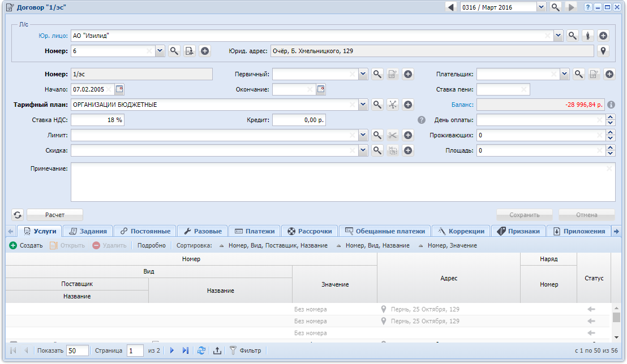Expand Скидка dropdown arrow
This screenshot has width=627, height=364.
[x=363, y=150]
